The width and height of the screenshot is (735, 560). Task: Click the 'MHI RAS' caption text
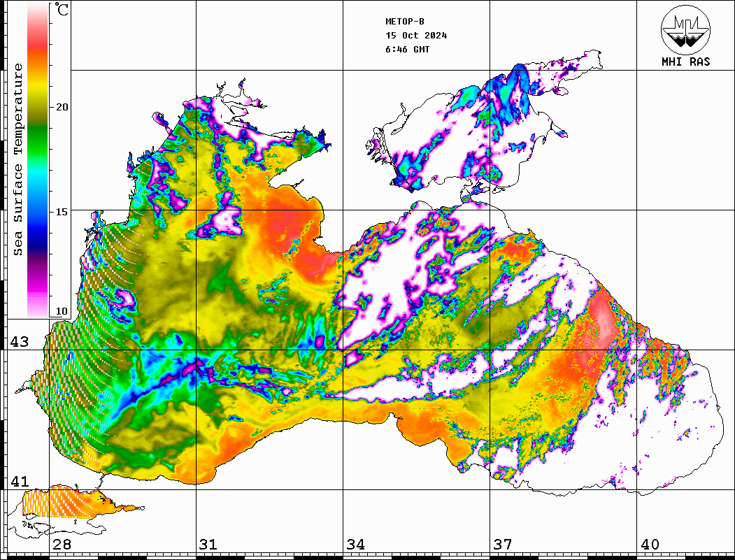click(x=685, y=62)
